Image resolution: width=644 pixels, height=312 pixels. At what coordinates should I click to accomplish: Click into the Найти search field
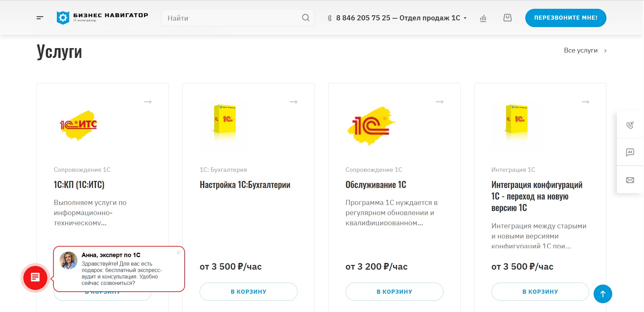pyautogui.click(x=232, y=18)
